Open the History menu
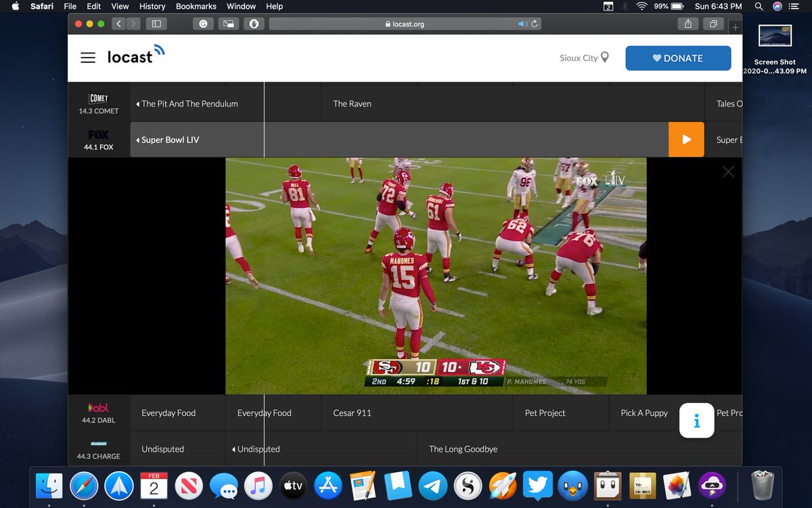812x508 pixels. click(x=152, y=6)
